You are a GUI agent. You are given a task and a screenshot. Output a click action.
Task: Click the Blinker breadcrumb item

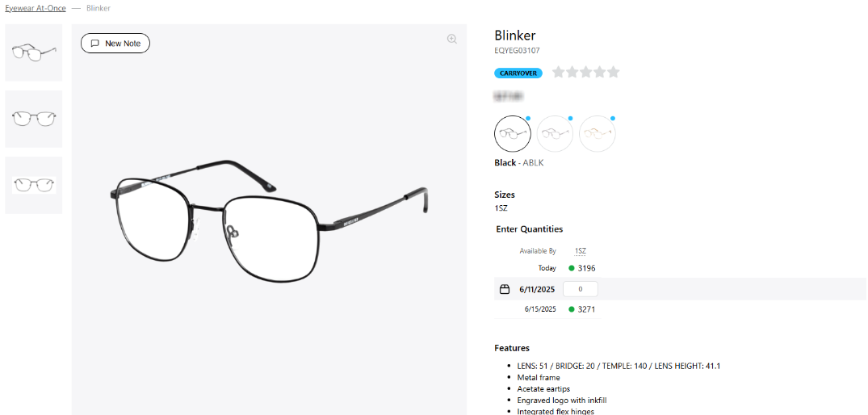coord(99,8)
